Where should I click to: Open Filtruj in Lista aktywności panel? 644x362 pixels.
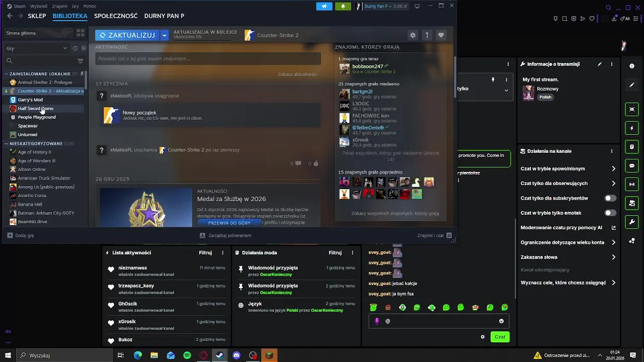205,253
